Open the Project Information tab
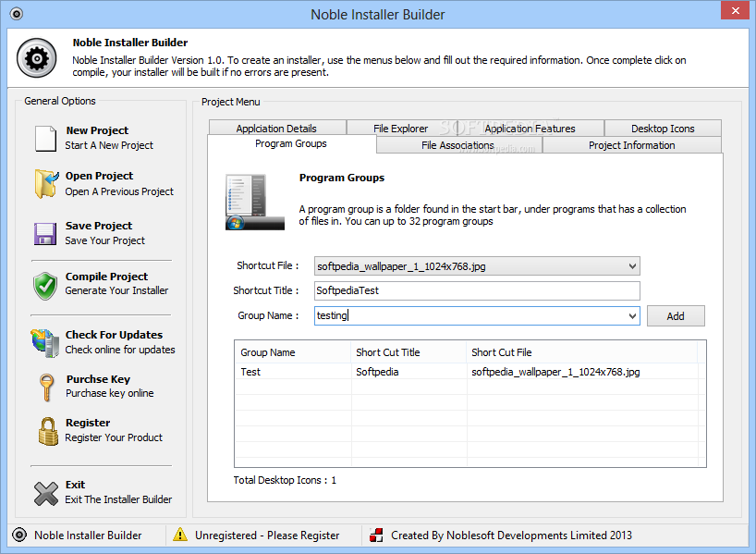This screenshot has height=554, width=756. 631,145
